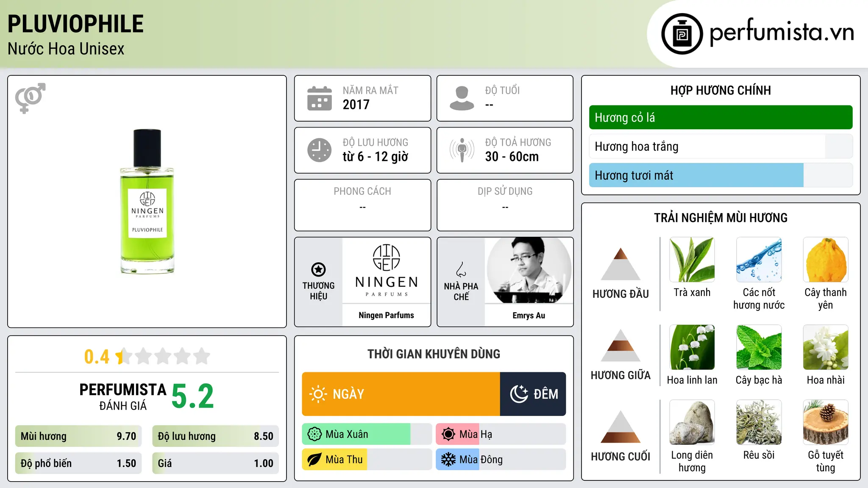Click the Emrys Au perfumer photo
Image resolution: width=868 pixels, height=488 pixels.
click(529, 270)
